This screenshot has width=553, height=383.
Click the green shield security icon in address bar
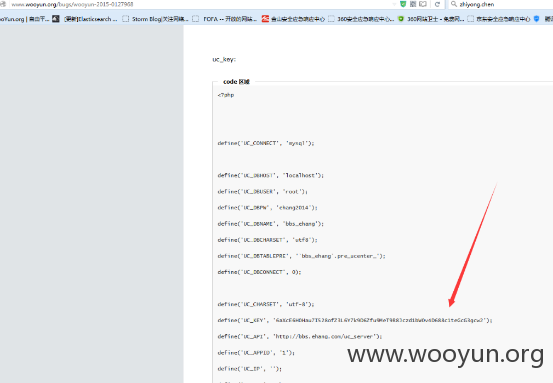403,4
